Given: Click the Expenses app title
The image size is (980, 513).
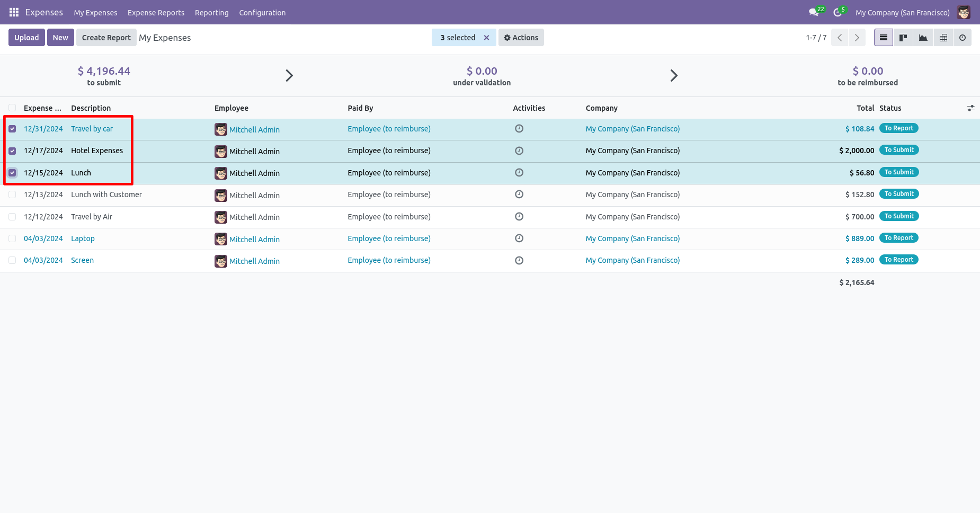Looking at the screenshot, I should 44,12.
